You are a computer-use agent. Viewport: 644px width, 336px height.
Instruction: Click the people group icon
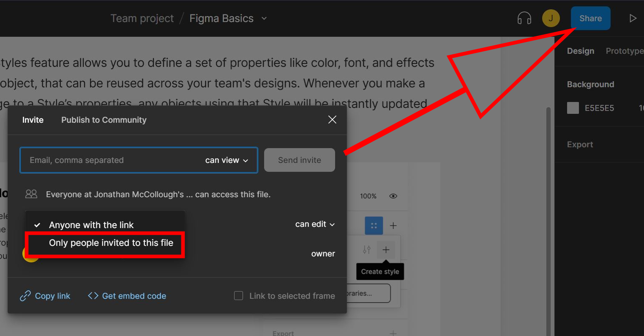pos(31,194)
